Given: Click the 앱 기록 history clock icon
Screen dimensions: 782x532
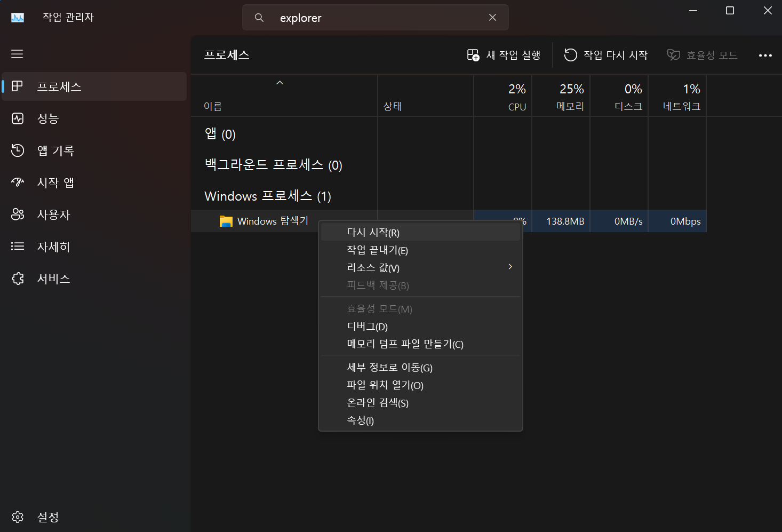Looking at the screenshot, I should tap(18, 150).
